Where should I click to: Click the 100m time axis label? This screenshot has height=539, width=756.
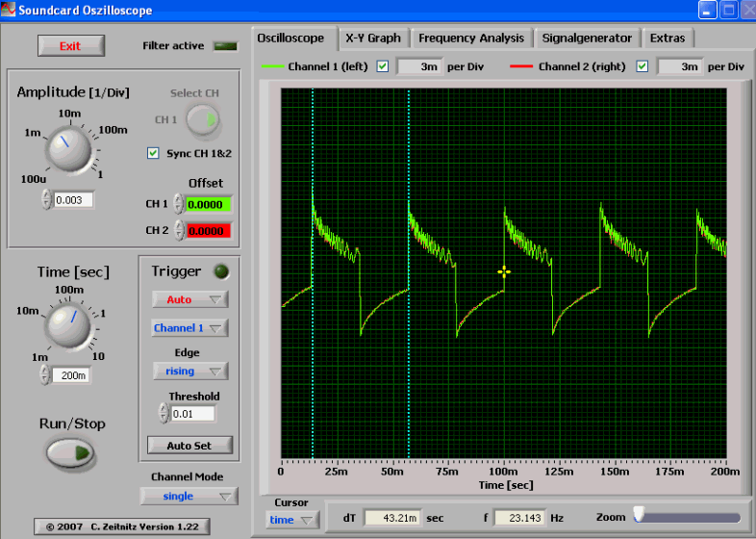(x=504, y=472)
